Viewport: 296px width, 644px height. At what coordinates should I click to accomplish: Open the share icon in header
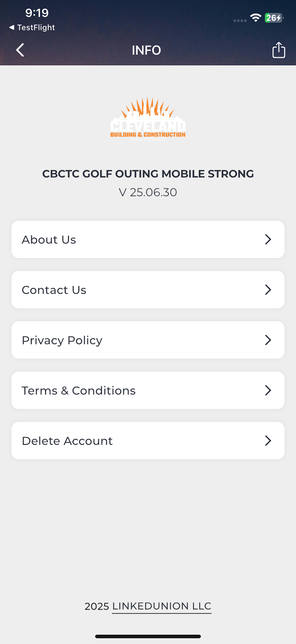pyautogui.click(x=279, y=50)
